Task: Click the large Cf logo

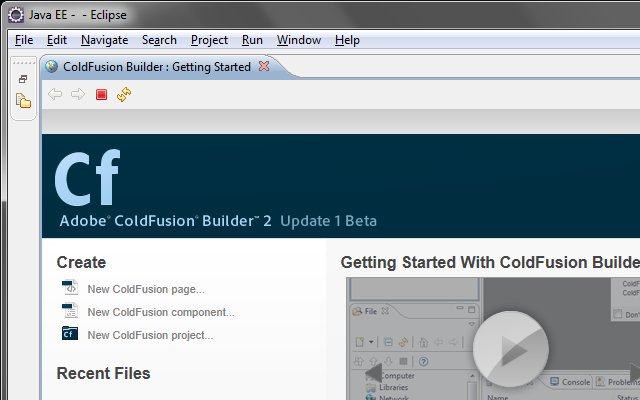Action: coord(87,178)
